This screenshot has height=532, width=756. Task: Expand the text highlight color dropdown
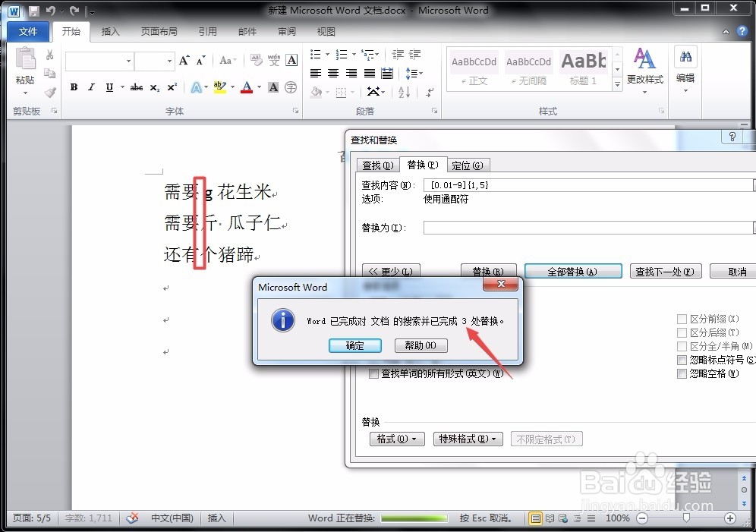232,87
